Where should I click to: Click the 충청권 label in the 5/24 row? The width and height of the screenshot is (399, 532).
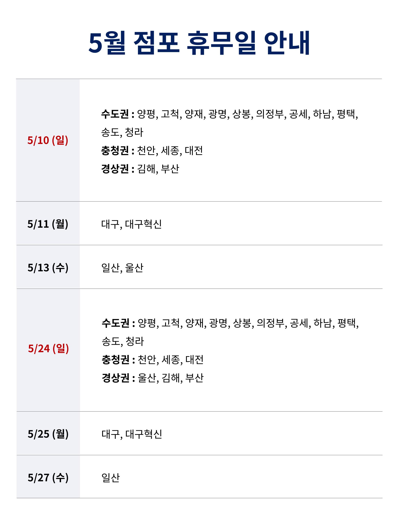(x=116, y=360)
